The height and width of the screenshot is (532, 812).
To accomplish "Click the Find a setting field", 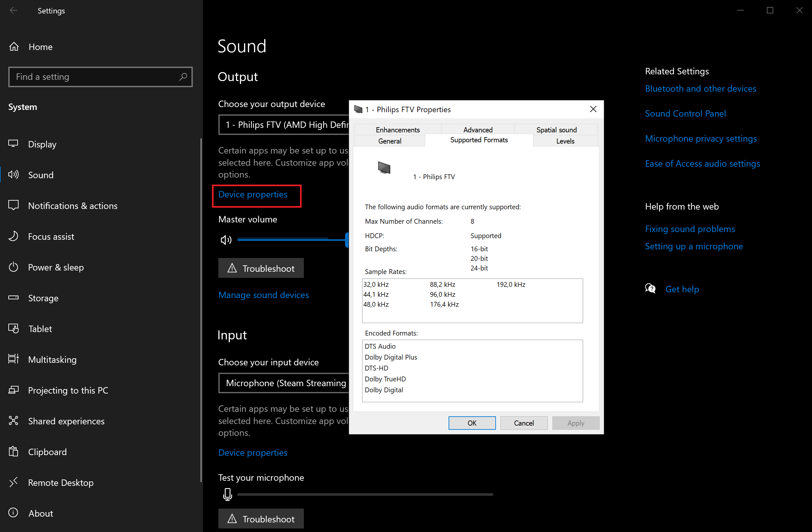I will (92, 77).
